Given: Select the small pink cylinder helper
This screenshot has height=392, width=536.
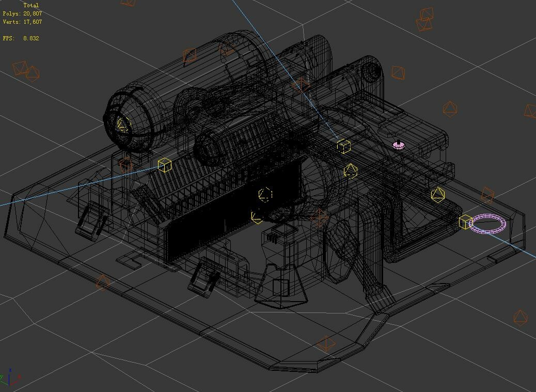Looking at the screenshot, I should [398, 146].
